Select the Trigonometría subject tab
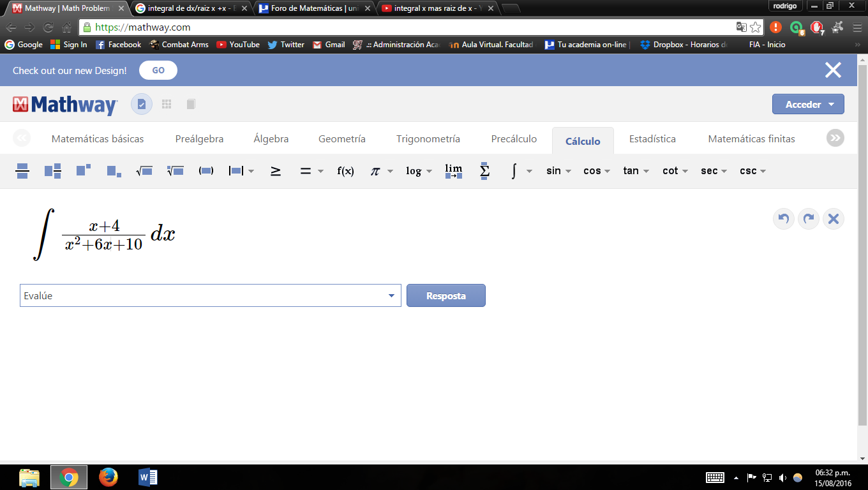This screenshot has width=868, height=490. pos(428,139)
